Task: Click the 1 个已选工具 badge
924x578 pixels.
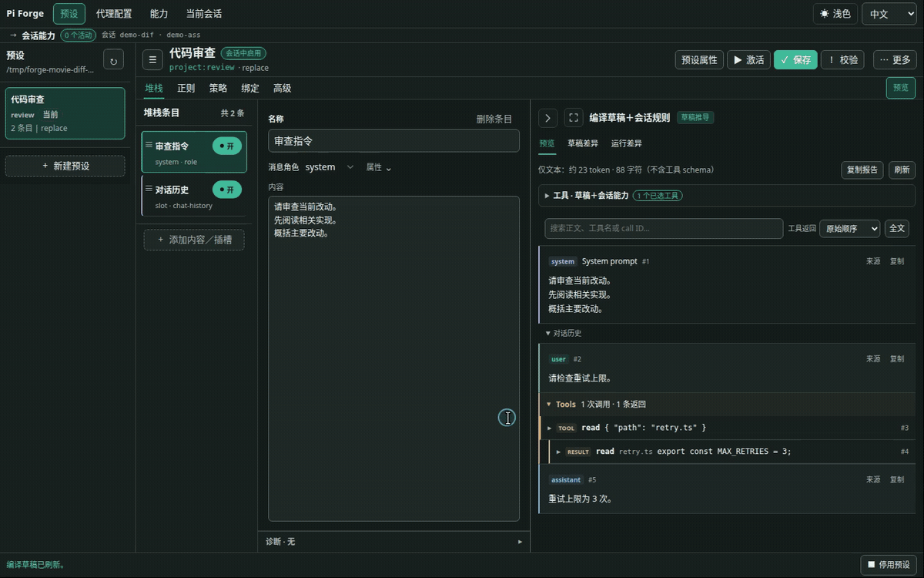Action: tap(658, 196)
